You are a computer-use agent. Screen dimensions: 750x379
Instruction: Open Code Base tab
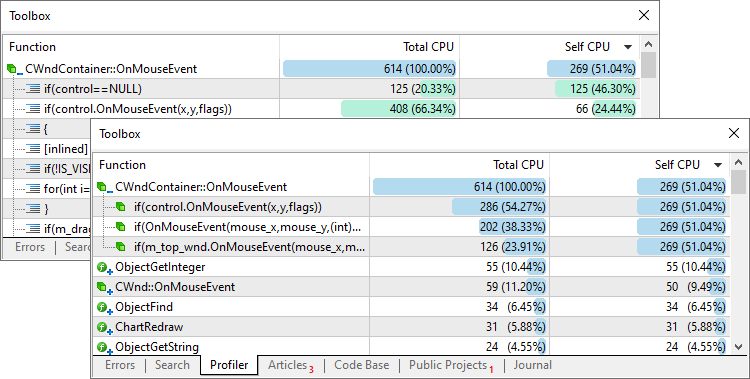click(361, 365)
